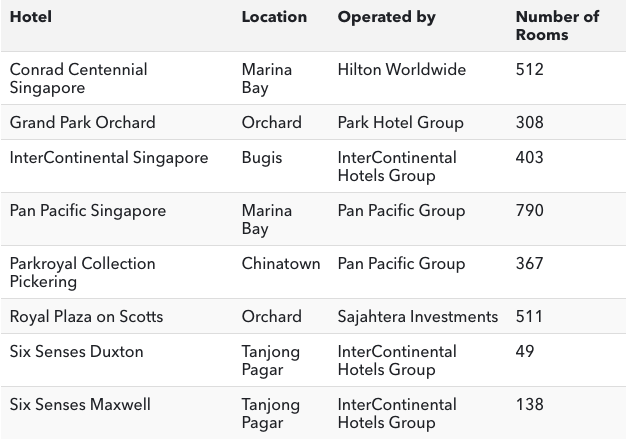Select the Operated by column header
The width and height of the screenshot is (630, 439).
click(x=386, y=17)
